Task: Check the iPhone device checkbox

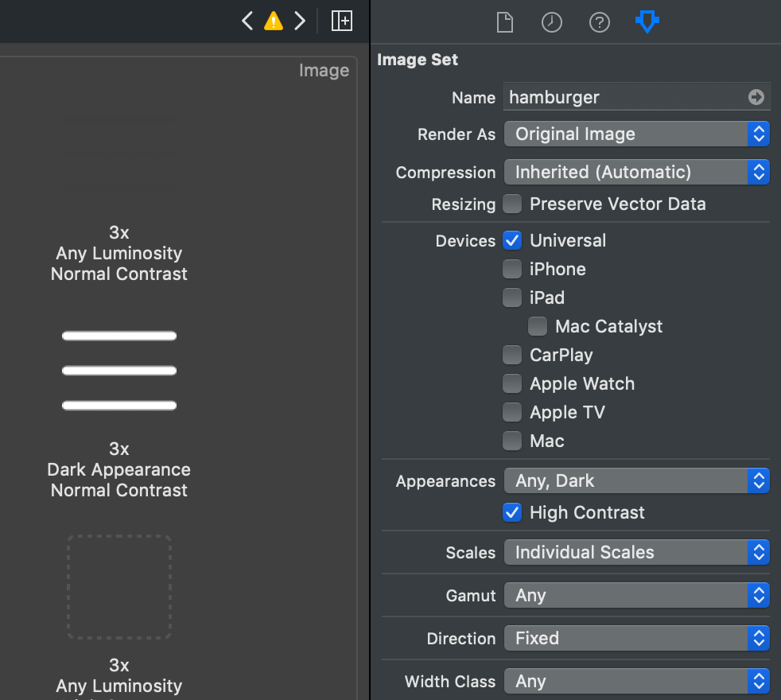Action: (513, 270)
